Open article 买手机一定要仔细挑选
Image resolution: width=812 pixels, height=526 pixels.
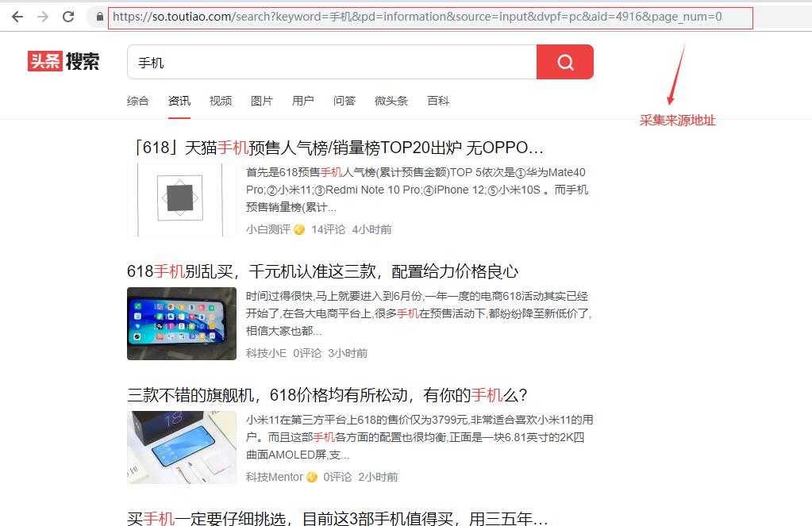pos(337,518)
